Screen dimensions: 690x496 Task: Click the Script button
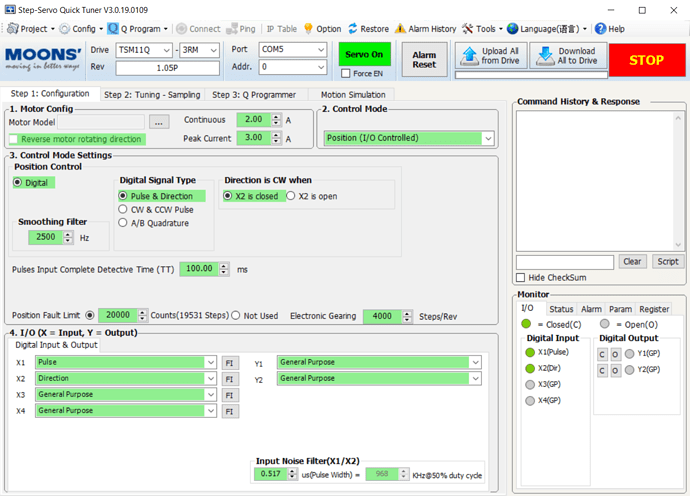(668, 261)
